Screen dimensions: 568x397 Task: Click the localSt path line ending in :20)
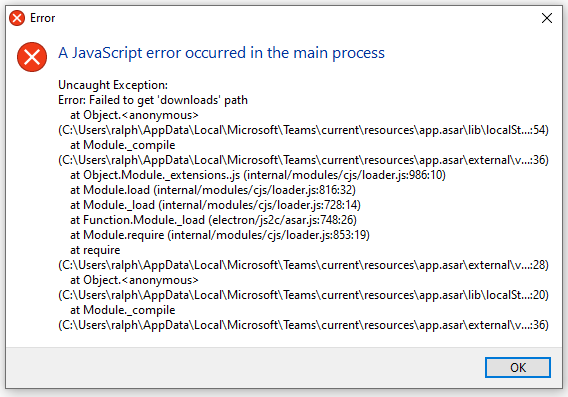click(304, 295)
